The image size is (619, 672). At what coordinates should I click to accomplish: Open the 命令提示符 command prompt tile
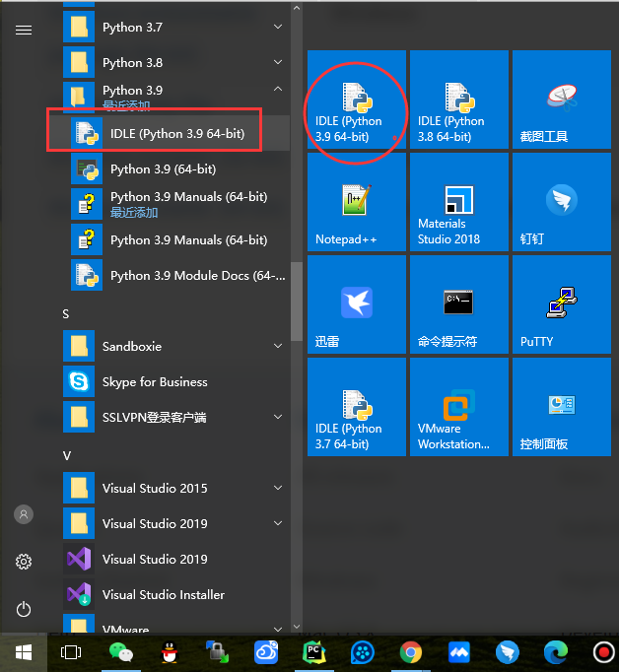click(x=459, y=304)
